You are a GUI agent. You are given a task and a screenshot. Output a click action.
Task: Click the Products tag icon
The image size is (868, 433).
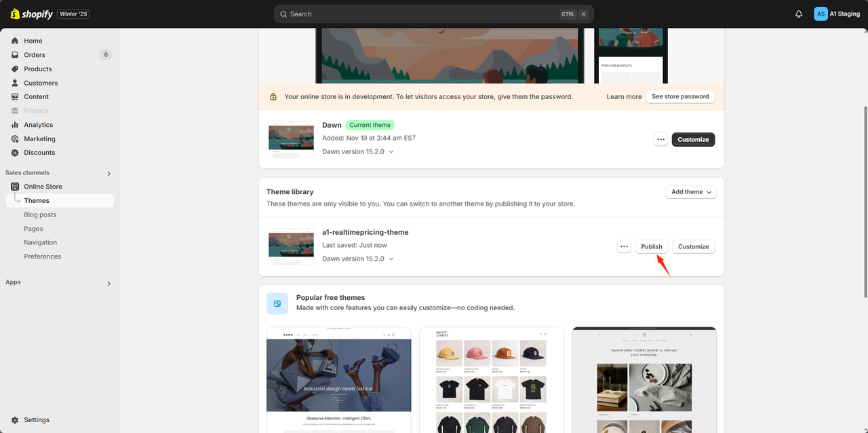tap(15, 69)
